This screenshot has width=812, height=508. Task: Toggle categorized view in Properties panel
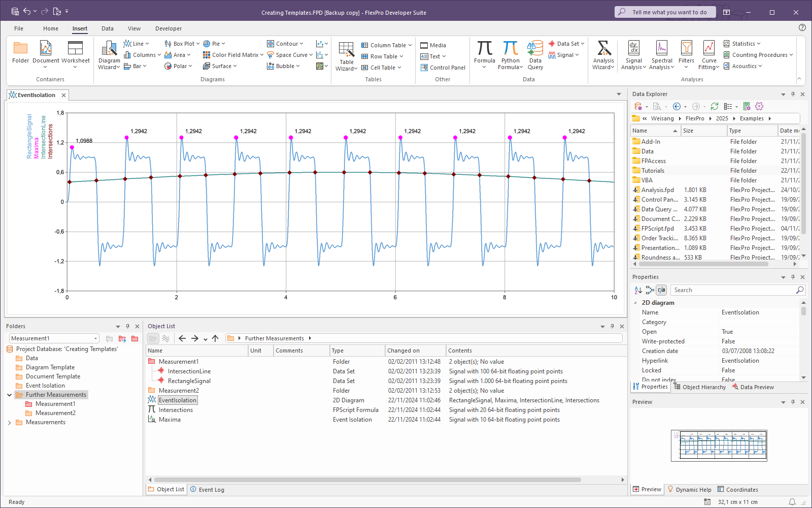coord(650,290)
